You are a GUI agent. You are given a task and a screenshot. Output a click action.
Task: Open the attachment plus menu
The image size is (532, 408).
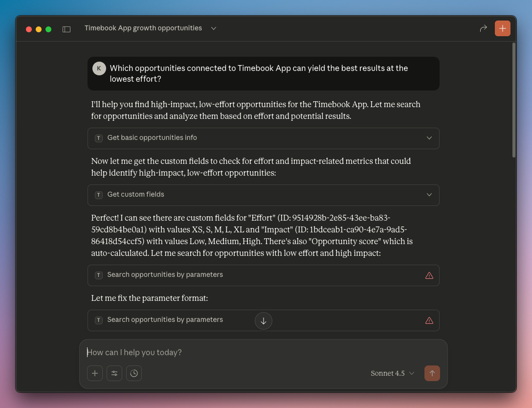(x=95, y=373)
